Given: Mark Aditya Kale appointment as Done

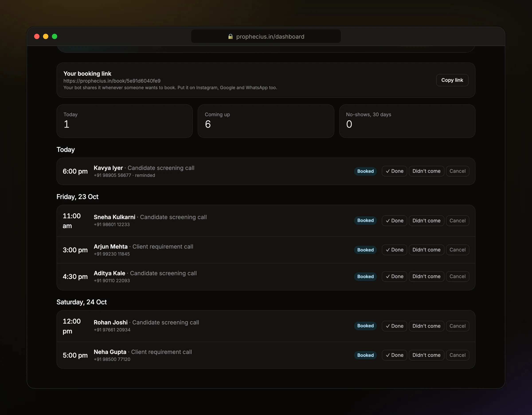Looking at the screenshot, I should pos(394,276).
